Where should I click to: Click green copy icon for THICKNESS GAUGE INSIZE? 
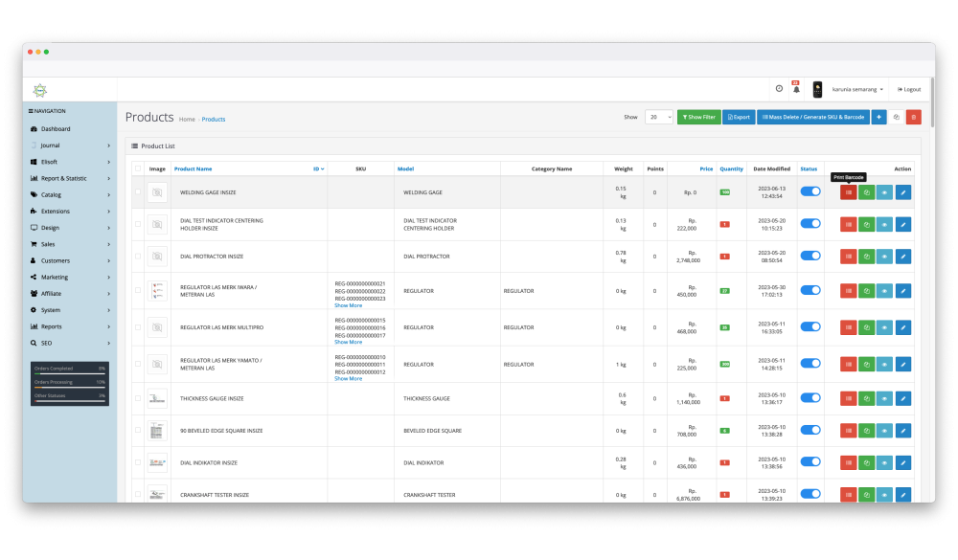(866, 398)
